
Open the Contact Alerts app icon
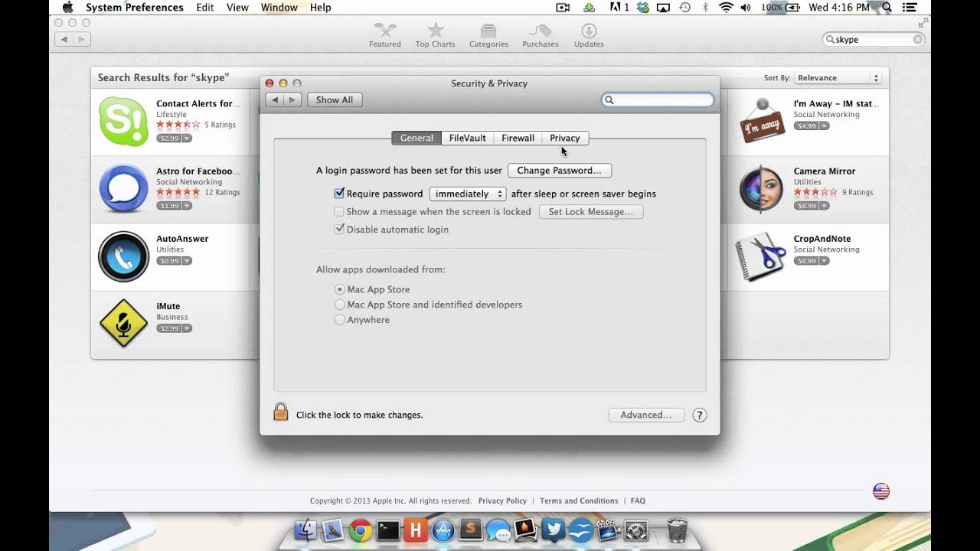[x=123, y=122]
